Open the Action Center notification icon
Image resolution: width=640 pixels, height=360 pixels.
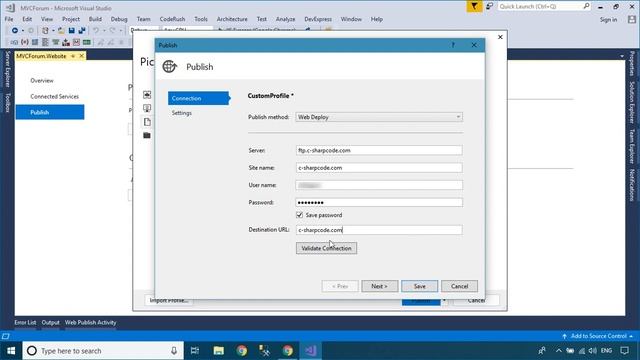(x=624, y=351)
